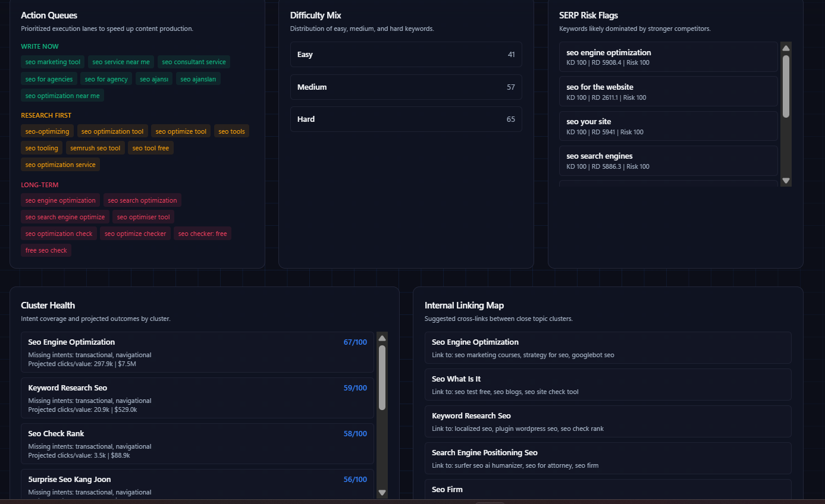Open 'seo engine optimization' risk flag card
The height and width of the screenshot is (504, 825).
669,57
